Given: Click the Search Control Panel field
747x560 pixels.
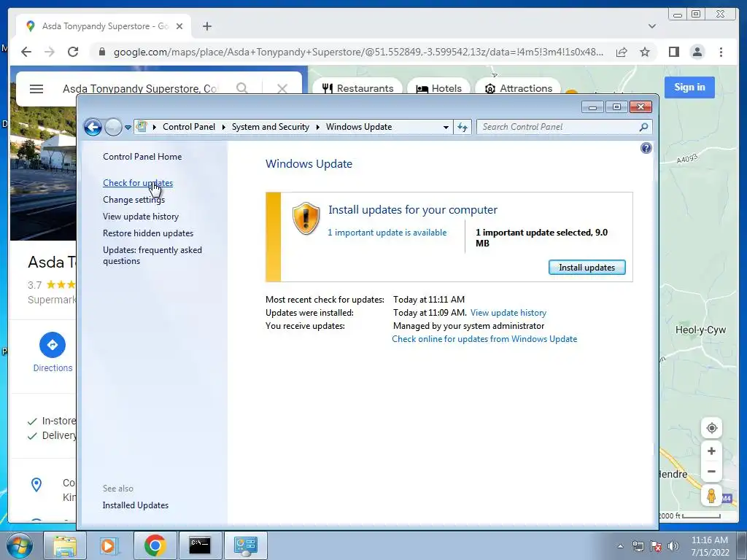Looking at the screenshot, I should pos(558,127).
